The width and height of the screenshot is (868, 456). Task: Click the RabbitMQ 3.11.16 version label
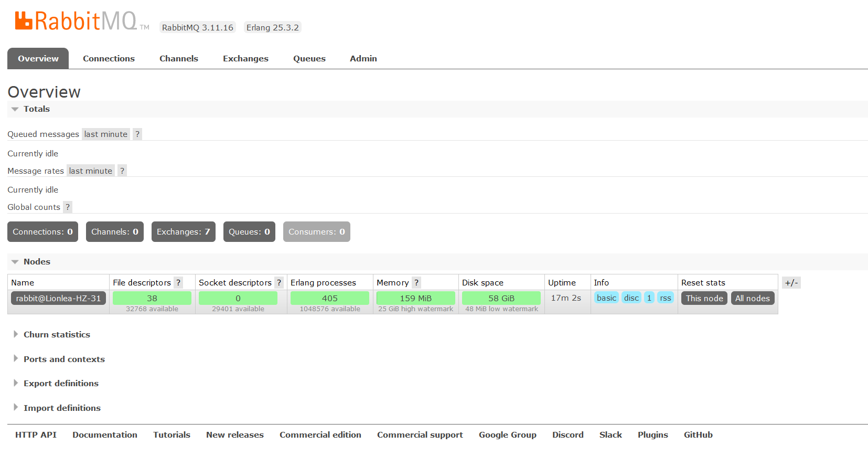click(x=198, y=28)
